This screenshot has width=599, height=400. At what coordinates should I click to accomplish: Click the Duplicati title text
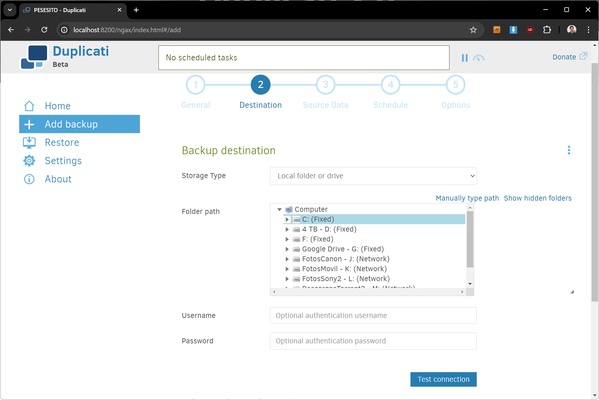click(81, 51)
